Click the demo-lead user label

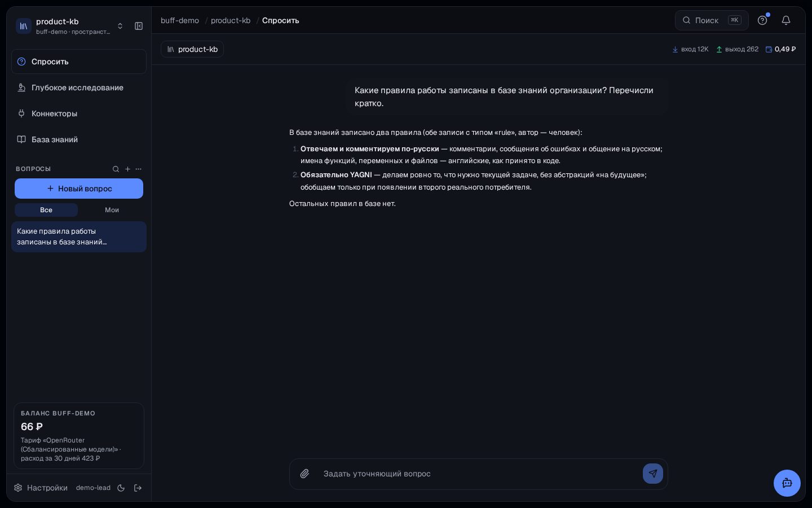click(93, 488)
